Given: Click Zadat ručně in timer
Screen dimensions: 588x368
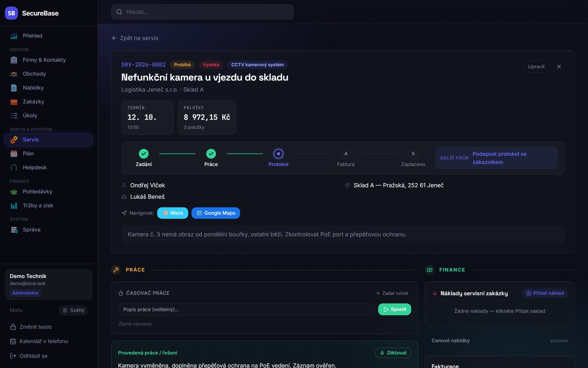Looking at the screenshot, I should point(392,293).
